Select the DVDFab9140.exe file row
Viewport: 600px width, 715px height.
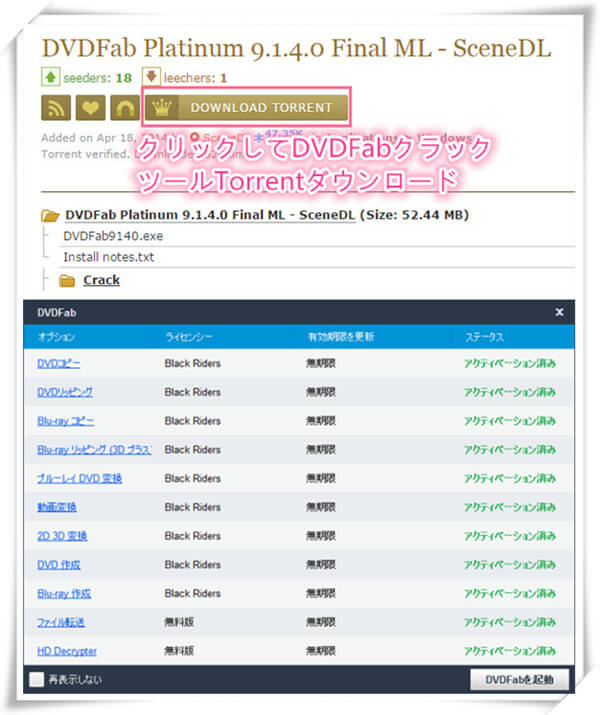tap(113, 236)
